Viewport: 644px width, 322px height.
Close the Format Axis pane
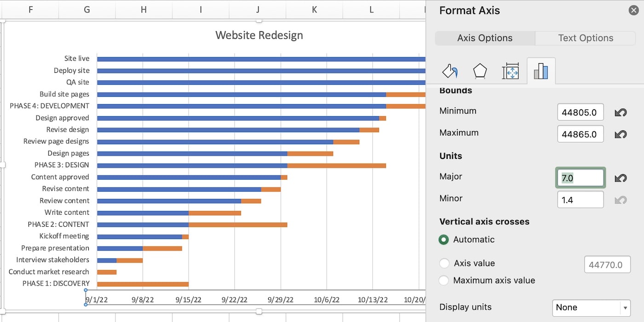tap(633, 10)
